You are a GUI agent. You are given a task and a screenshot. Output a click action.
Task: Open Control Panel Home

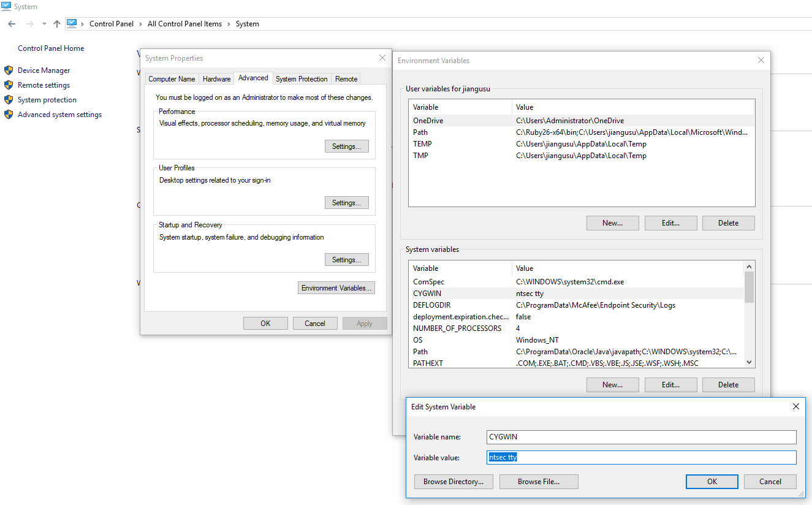51,48
